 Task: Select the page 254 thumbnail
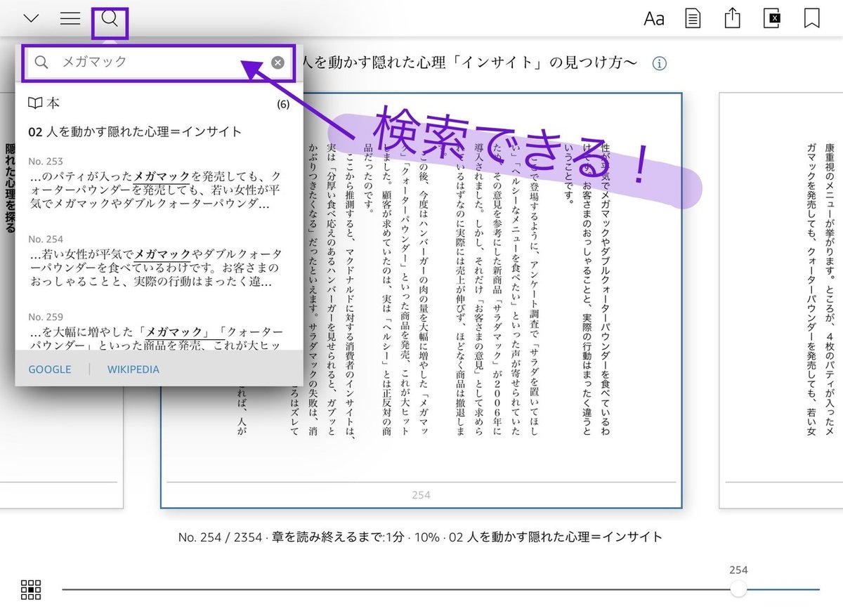pos(421,300)
